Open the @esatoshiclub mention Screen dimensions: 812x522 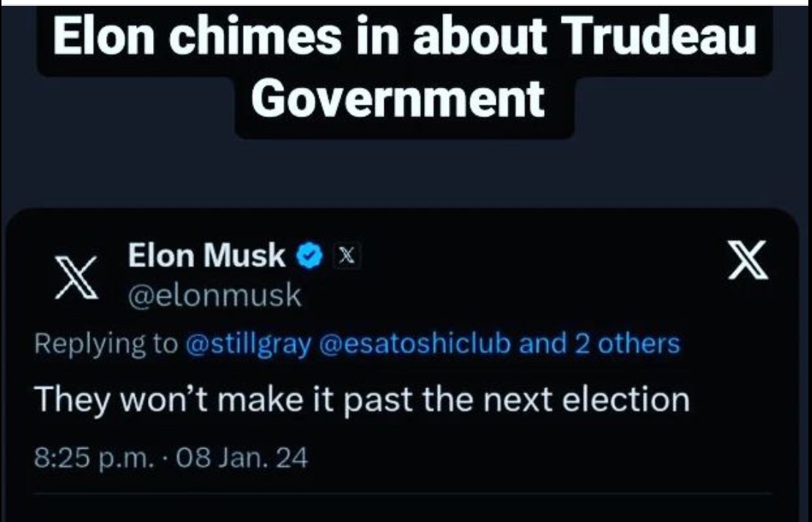point(415,344)
